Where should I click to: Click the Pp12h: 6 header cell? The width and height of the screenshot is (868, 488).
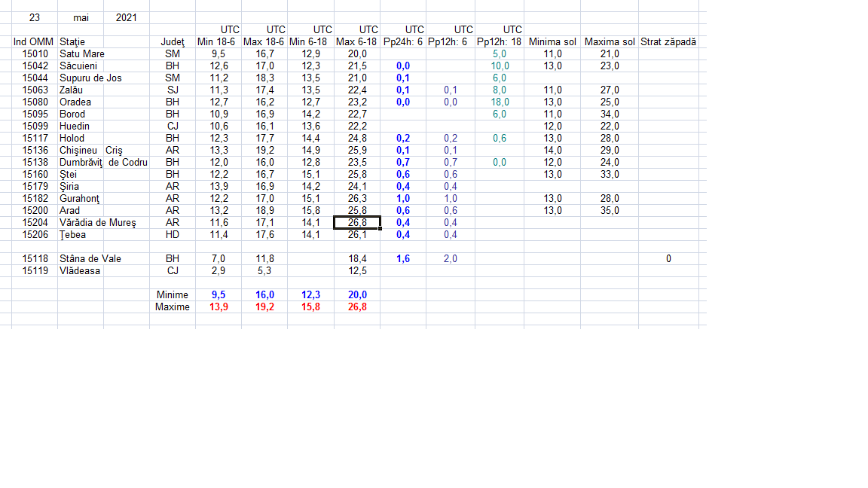pyautogui.click(x=448, y=41)
